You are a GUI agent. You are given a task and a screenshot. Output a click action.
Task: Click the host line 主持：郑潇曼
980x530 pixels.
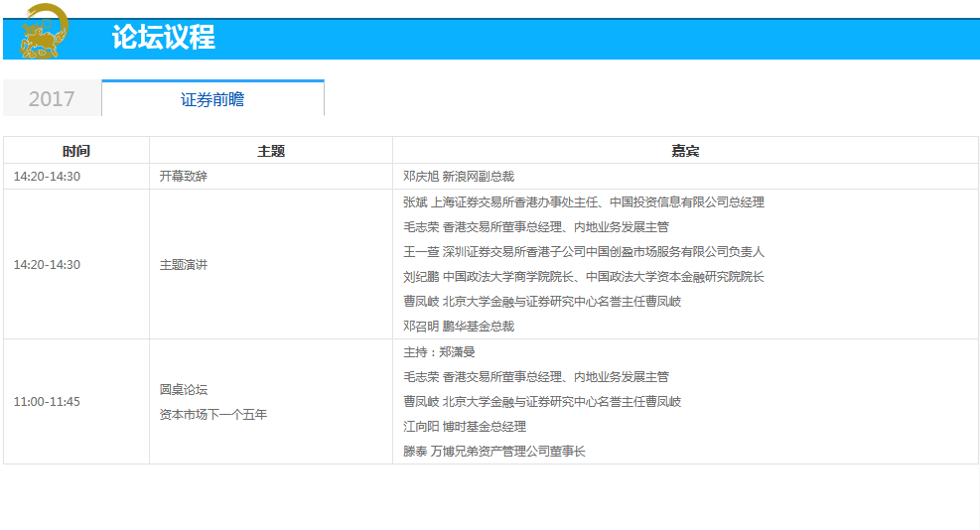440,352
